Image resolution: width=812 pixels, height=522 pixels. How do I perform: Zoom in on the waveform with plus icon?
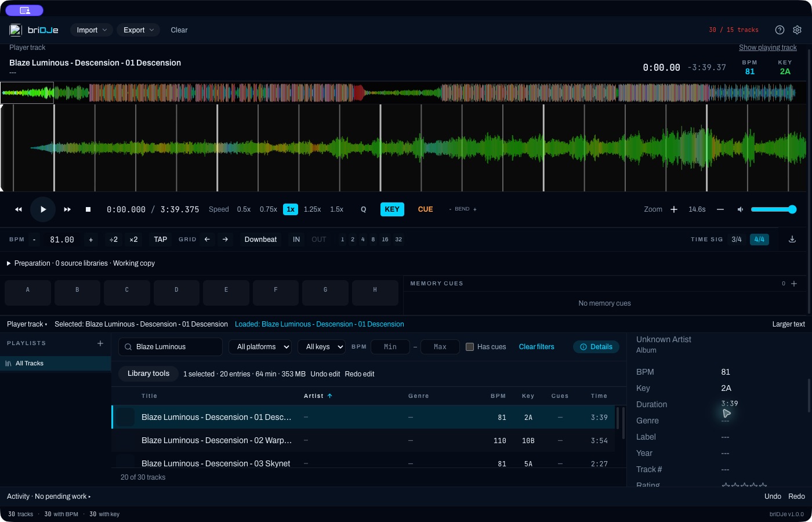(674, 209)
